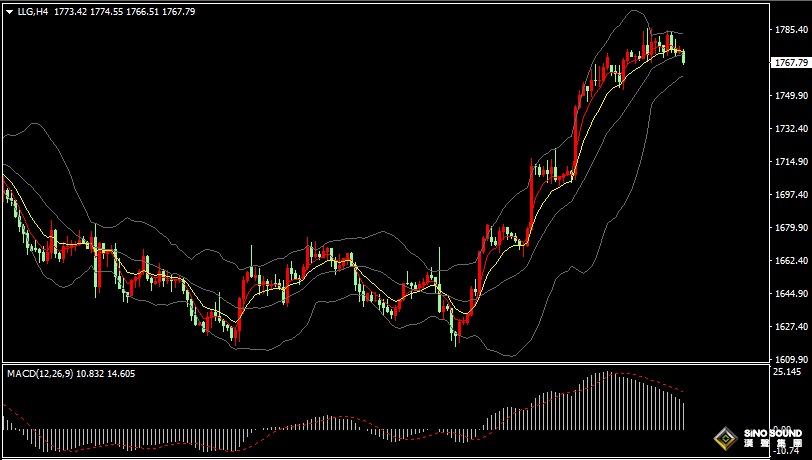The image size is (812, 460).
Task: Click the 1749.90 price axis label
Action: click(x=791, y=96)
